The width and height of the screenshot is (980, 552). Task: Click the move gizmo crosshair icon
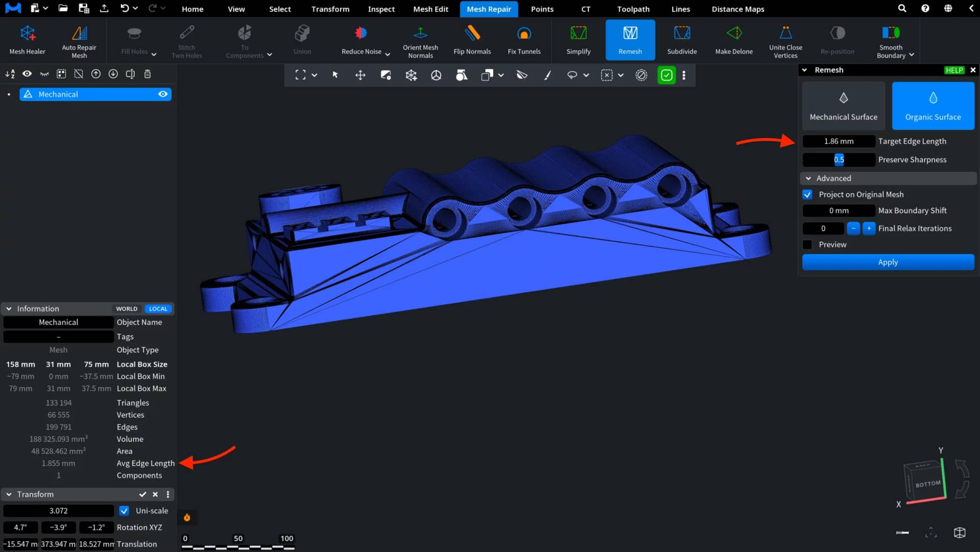[x=360, y=75]
